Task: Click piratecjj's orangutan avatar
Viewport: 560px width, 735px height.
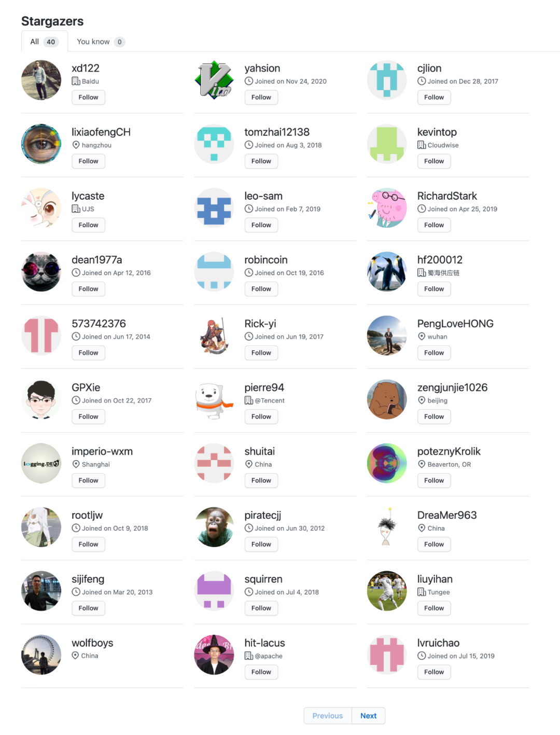Action: click(x=214, y=527)
